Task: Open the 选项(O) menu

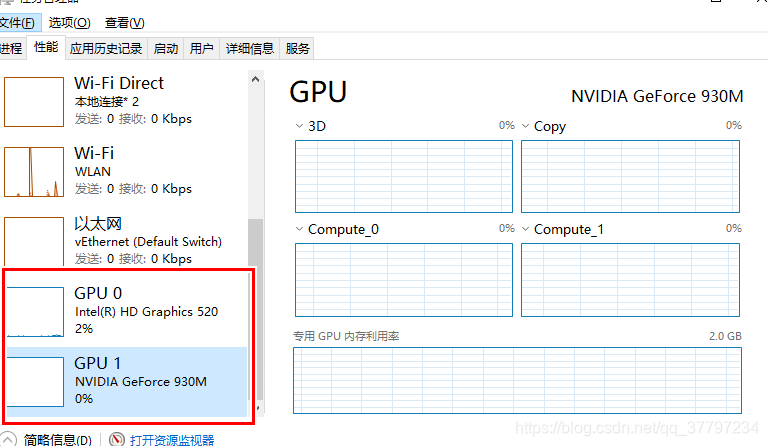Action: coord(70,23)
